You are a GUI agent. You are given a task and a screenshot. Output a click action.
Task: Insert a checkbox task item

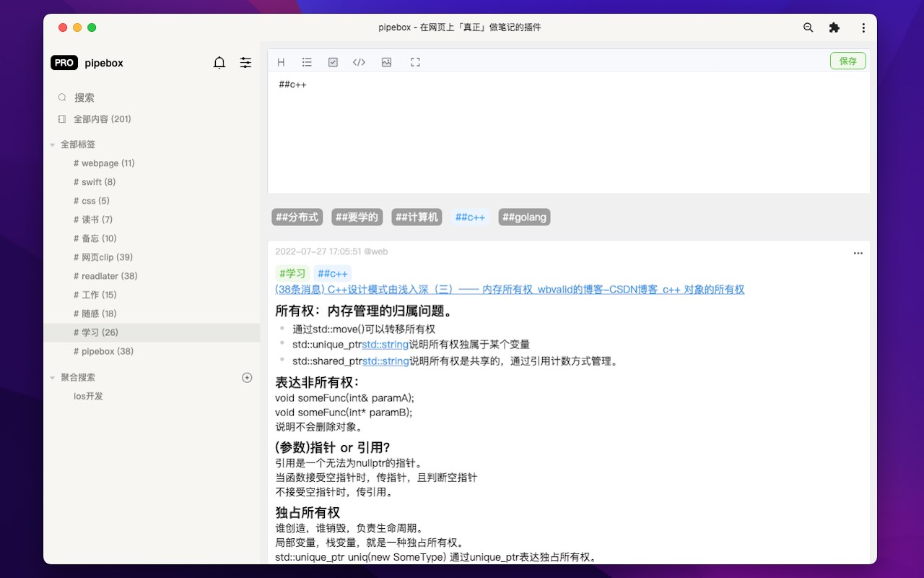tap(333, 62)
